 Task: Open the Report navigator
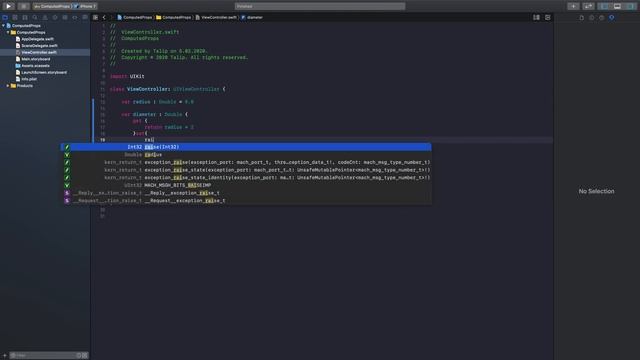click(x=85, y=18)
